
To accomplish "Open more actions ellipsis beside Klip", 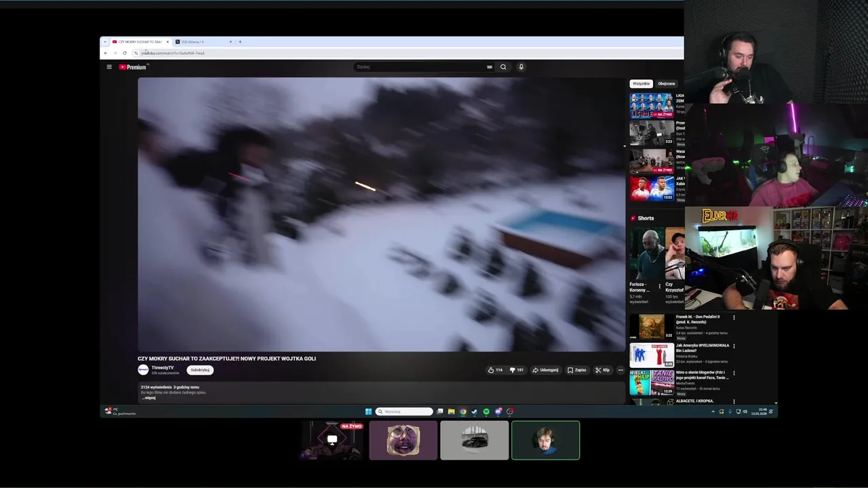I will pos(620,370).
